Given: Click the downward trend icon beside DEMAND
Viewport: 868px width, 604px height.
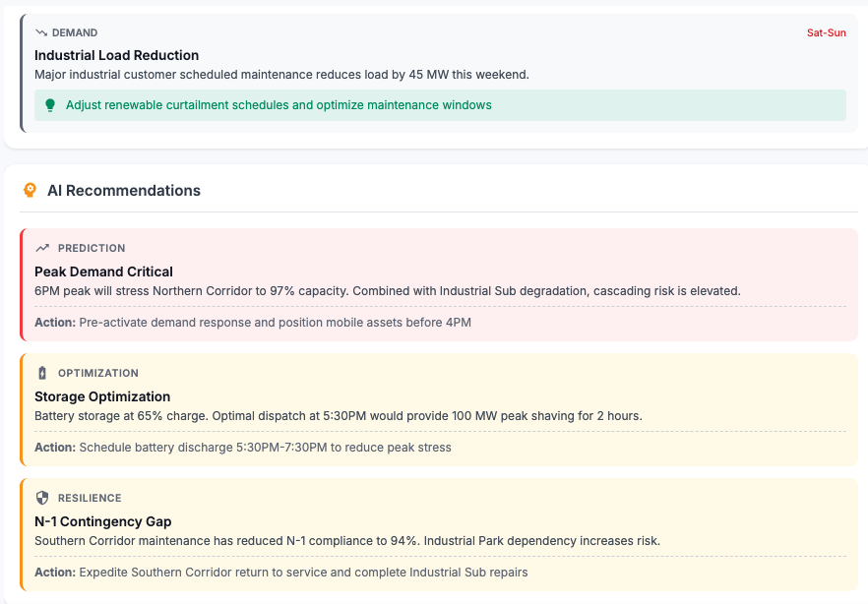Looking at the screenshot, I should pos(41,32).
